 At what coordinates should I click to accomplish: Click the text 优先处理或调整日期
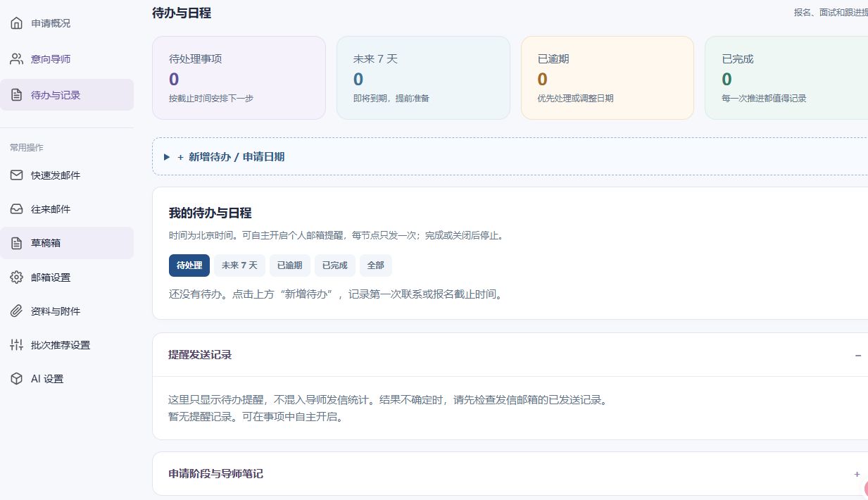tap(576, 98)
